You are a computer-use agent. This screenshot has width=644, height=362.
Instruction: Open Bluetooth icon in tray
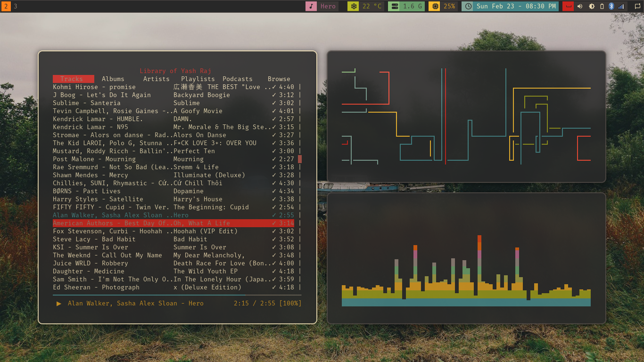pyautogui.click(x=611, y=6)
